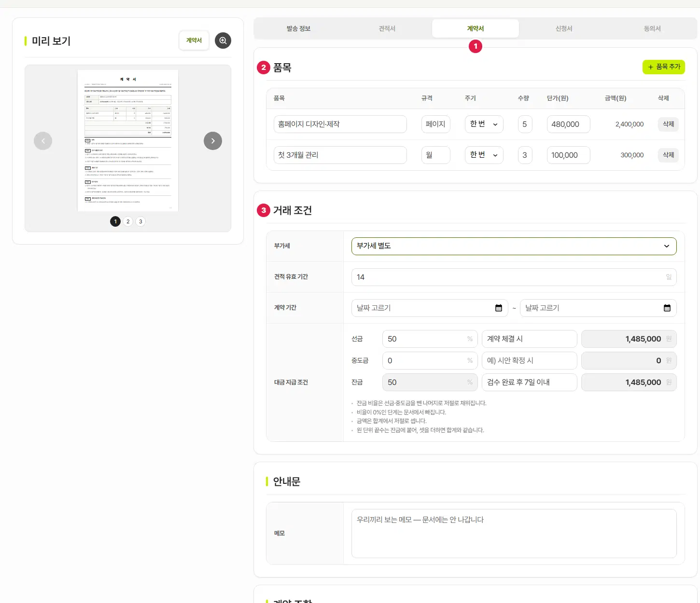Click the 300,000 amount value
The width and height of the screenshot is (700, 603).
tap(632, 155)
